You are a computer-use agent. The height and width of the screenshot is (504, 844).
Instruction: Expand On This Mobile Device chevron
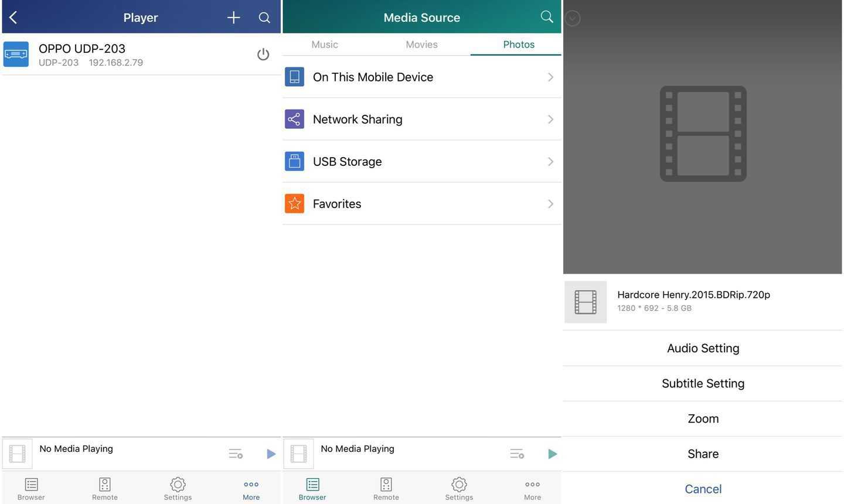tap(550, 77)
